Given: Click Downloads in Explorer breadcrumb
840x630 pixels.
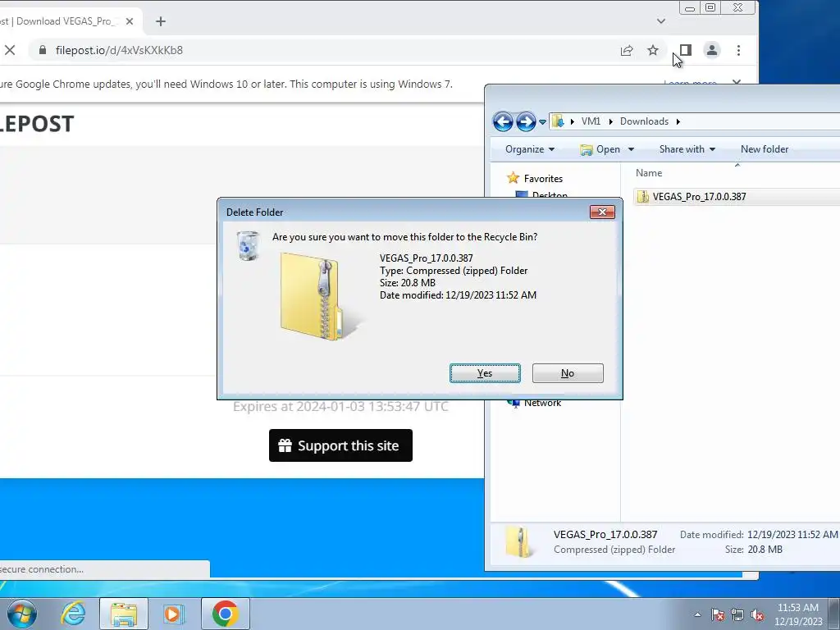Looking at the screenshot, I should click(x=644, y=121).
